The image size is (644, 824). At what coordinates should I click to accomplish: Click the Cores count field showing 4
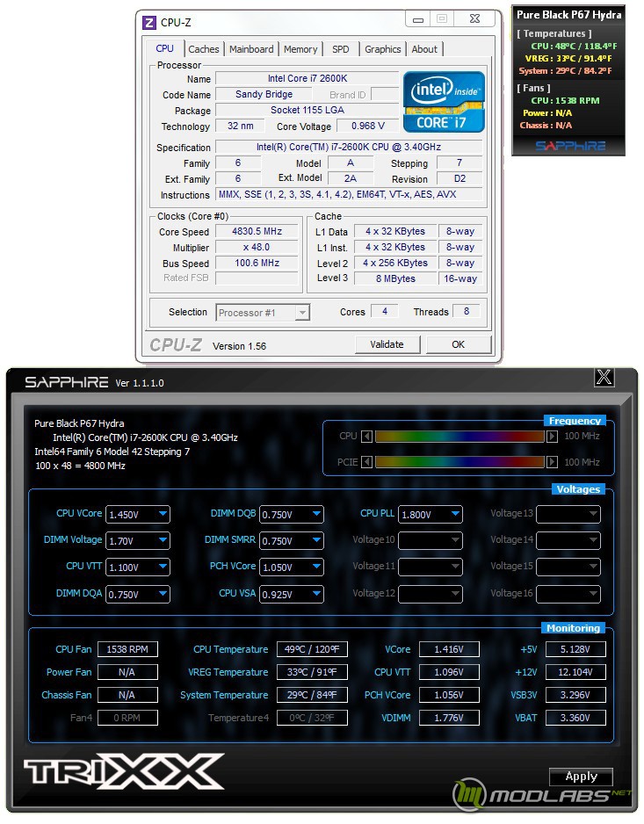point(385,312)
